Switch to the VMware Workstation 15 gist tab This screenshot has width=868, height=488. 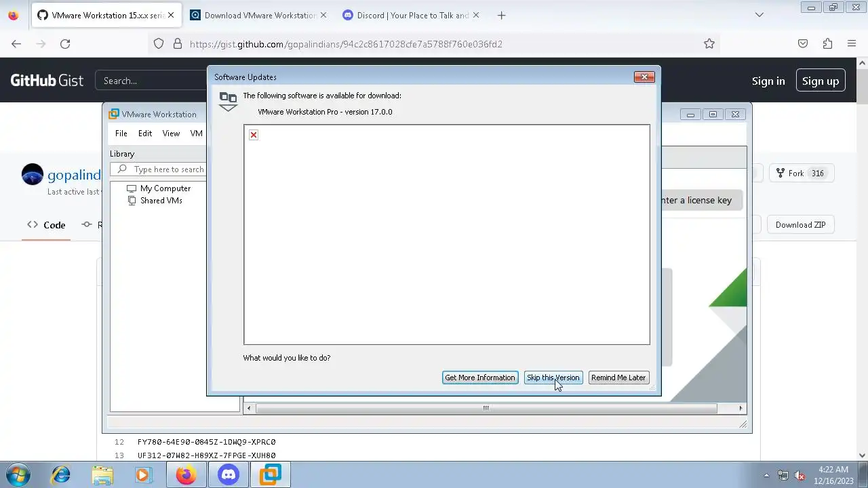tap(106, 15)
